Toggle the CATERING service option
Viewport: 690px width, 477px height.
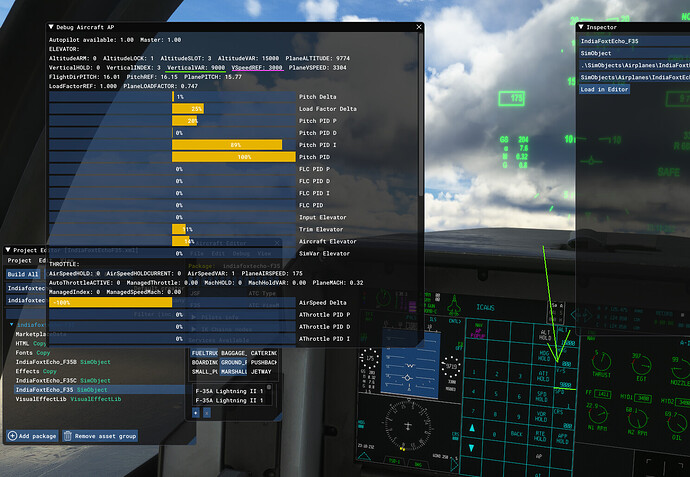264,353
